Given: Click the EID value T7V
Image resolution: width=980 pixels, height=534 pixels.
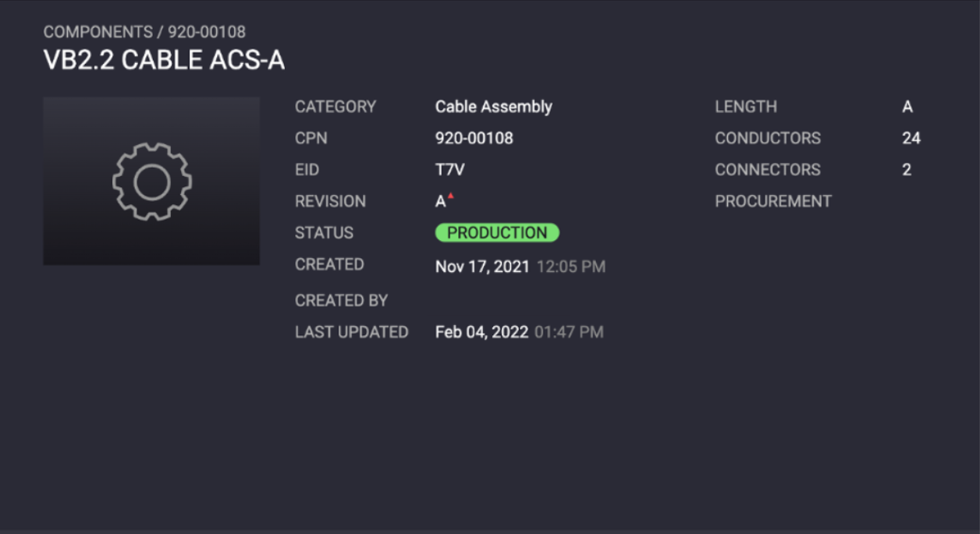Looking at the screenshot, I should [449, 170].
